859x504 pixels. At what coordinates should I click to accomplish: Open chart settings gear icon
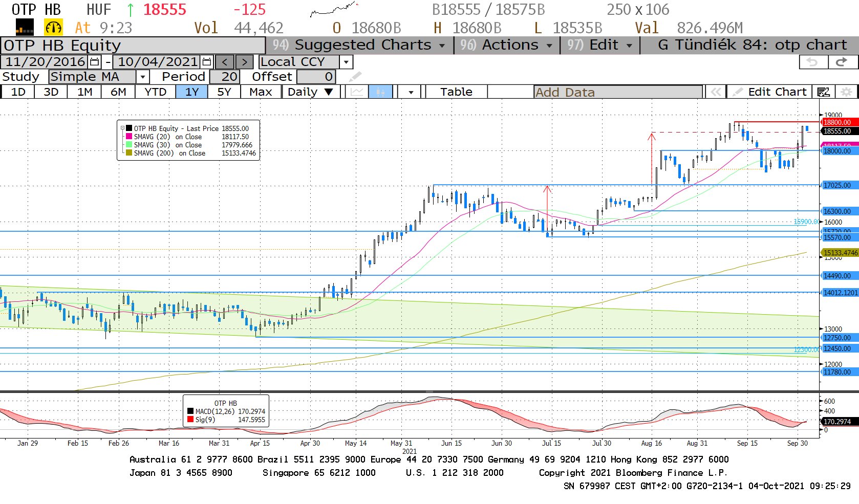[x=846, y=92]
